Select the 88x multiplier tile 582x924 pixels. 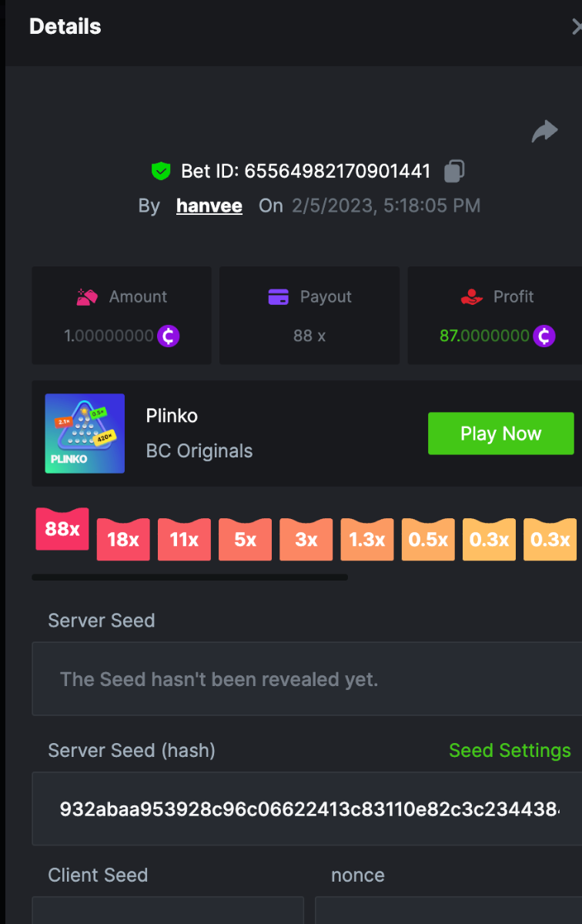62,529
